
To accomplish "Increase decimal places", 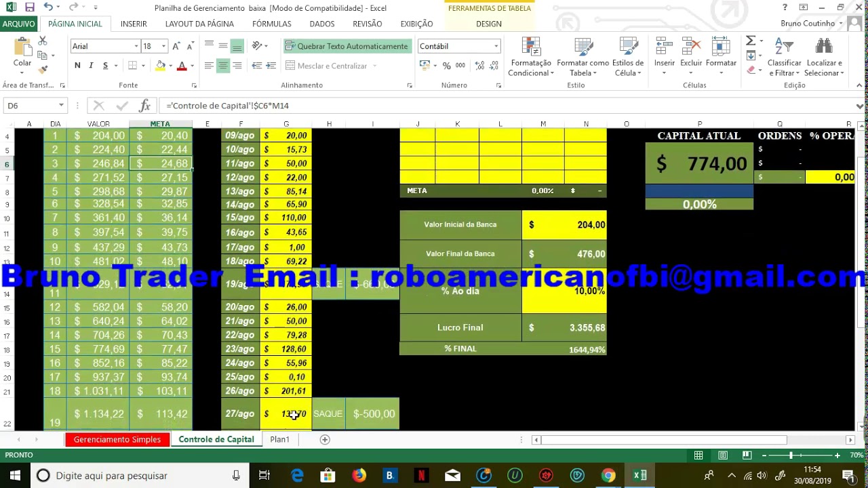I will click(480, 66).
